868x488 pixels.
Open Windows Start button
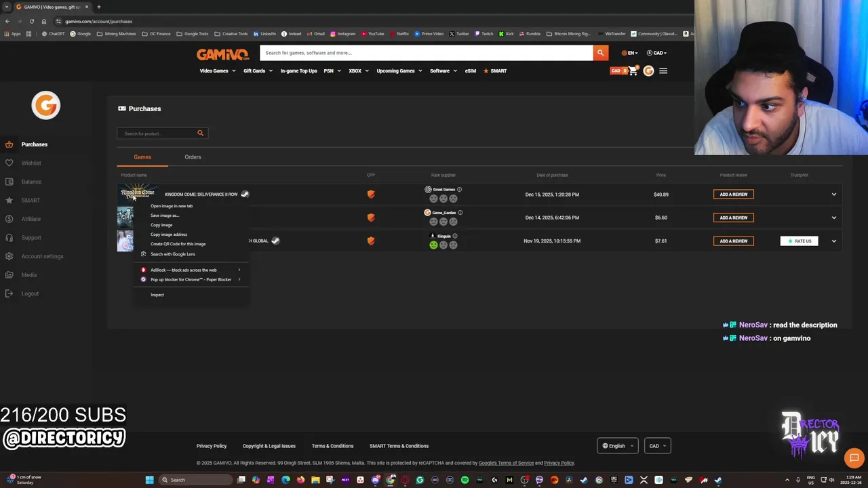[149, 480]
